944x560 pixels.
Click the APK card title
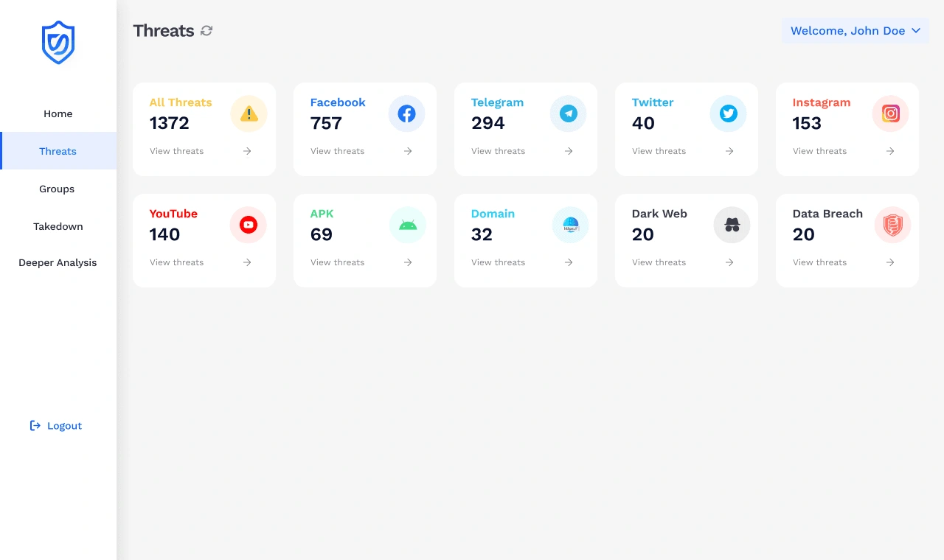(x=322, y=214)
